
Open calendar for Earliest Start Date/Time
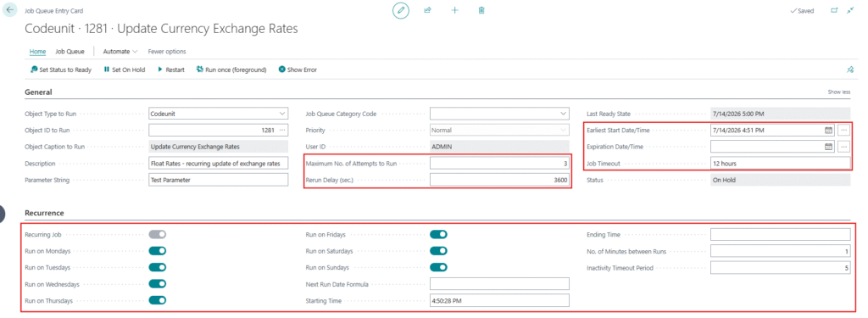click(829, 131)
